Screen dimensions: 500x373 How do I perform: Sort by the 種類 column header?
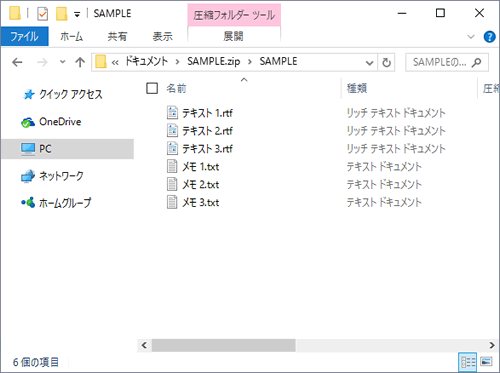click(x=357, y=88)
